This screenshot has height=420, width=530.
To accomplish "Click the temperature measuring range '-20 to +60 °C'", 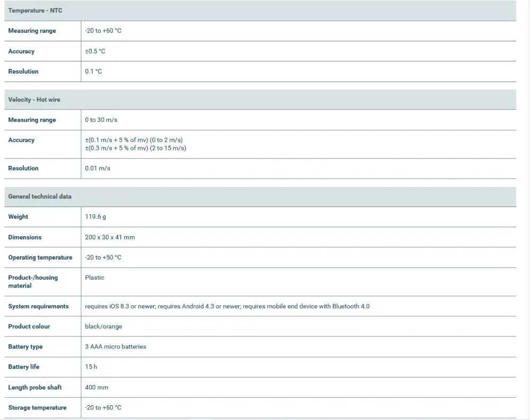I will [x=103, y=31].
